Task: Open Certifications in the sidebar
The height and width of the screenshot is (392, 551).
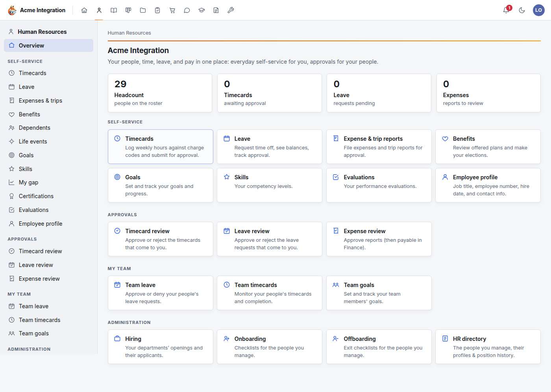Action: point(48,196)
